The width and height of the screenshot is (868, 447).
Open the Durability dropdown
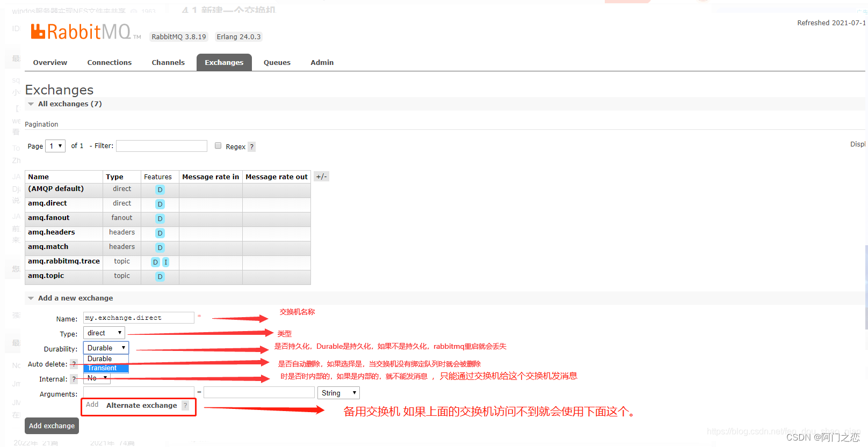pyautogui.click(x=106, y=348)
